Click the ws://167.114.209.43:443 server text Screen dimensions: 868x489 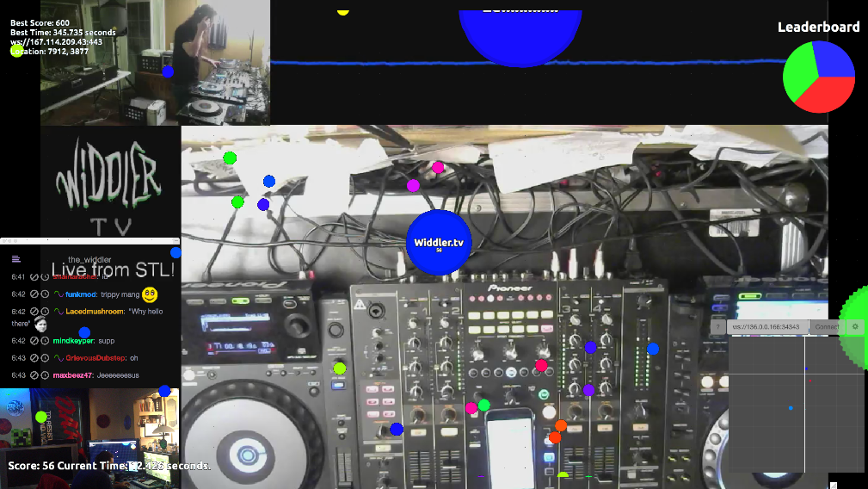pyautogui.click(x=57, y=42)
